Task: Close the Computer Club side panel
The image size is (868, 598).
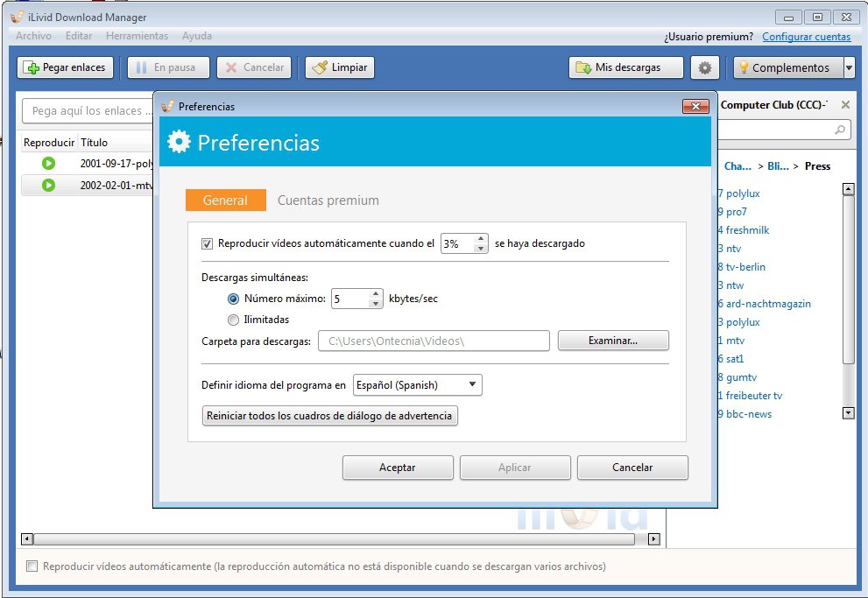Action: tap(845, 104)
